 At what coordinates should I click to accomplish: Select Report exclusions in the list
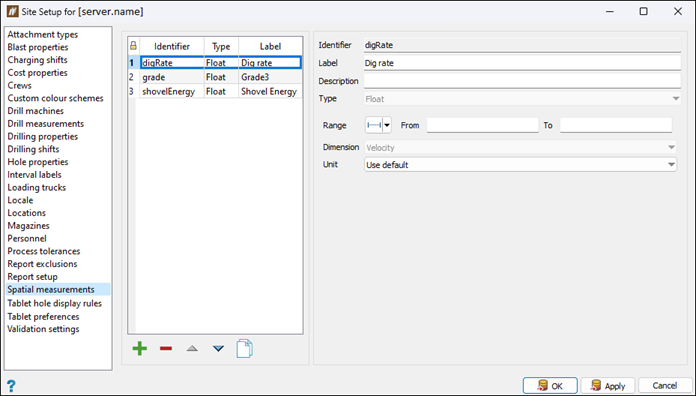click(x=42, y=264)
